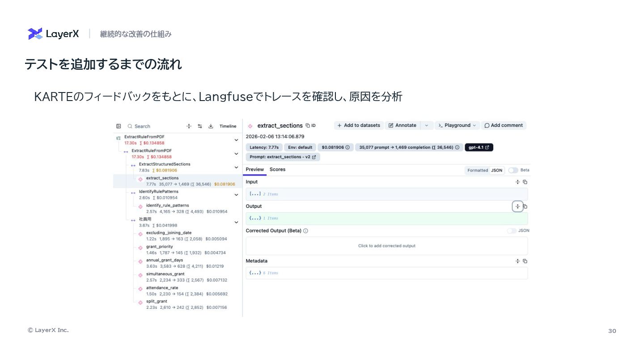The image size is (644, 362).
Task: Switch view to JSON format
Action: (496, 170)
